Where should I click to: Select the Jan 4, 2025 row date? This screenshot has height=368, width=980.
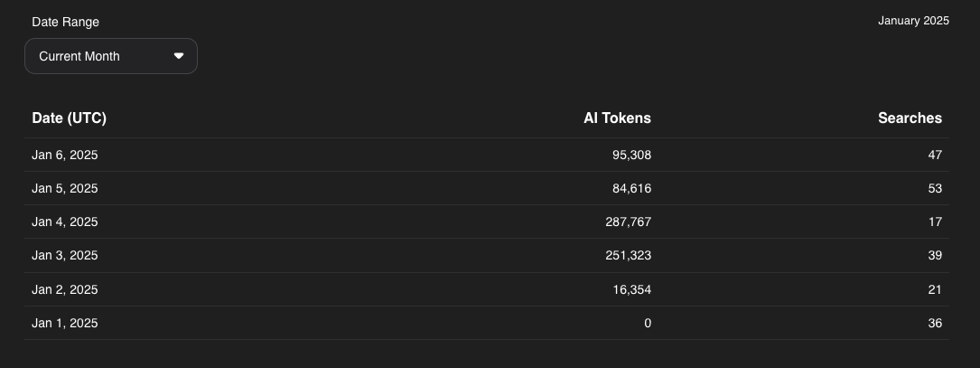click(x=65, y=222)
